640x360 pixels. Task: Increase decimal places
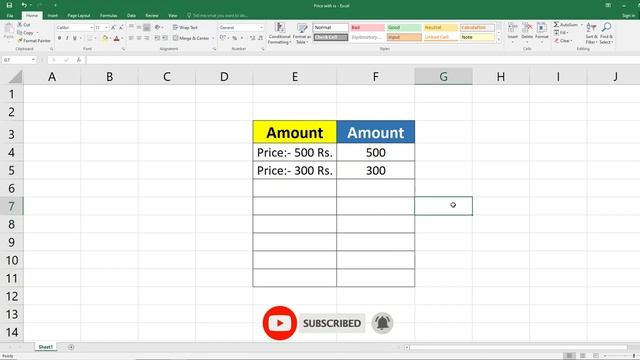(x=252, y=38)
